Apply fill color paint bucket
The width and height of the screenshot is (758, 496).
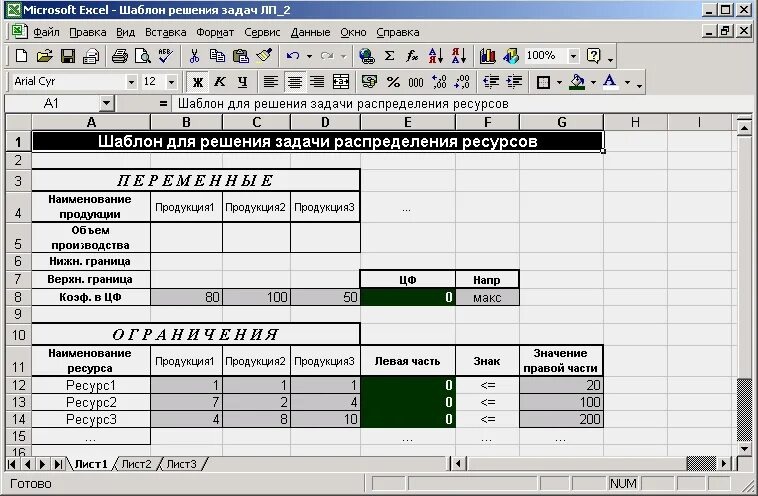tap(577, 82)
